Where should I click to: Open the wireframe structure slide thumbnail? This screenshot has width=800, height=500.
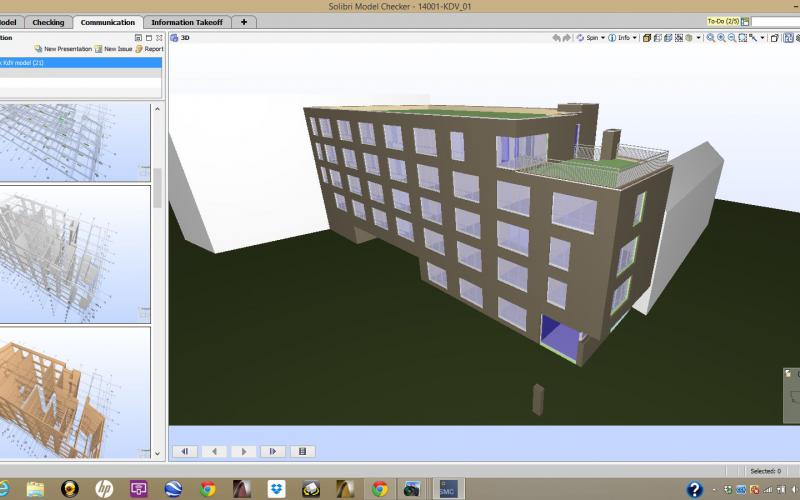pos(75,142)
